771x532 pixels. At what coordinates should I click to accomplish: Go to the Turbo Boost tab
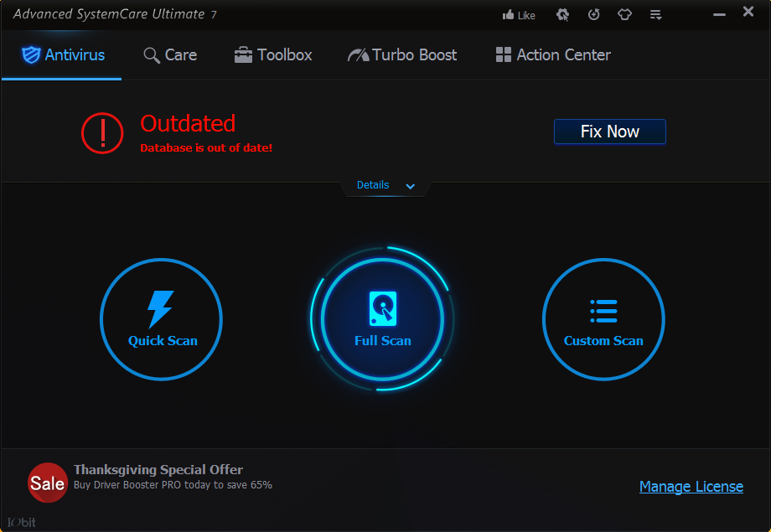point(402,55)
